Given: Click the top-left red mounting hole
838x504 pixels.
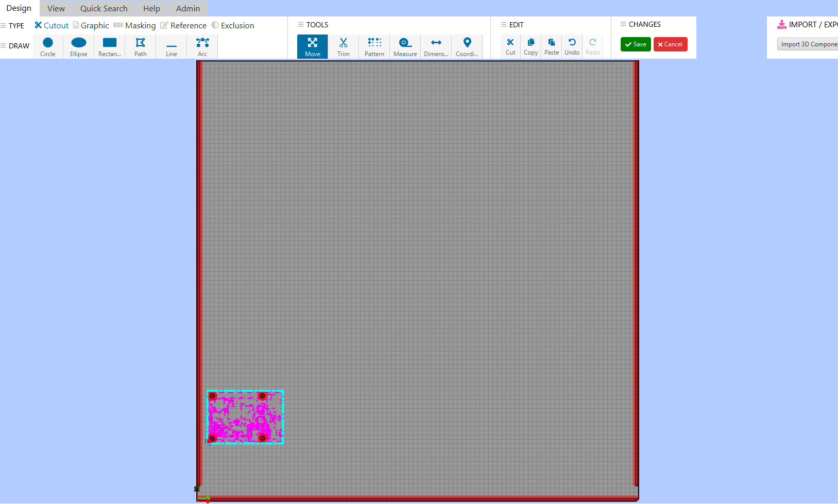Looking at the screenshot, I should click(x=212, y=396).
